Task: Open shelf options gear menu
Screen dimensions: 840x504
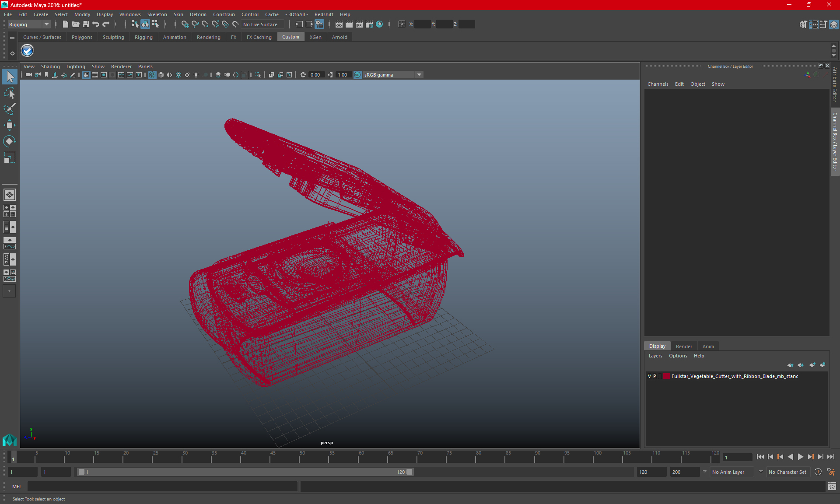Action: pos(12,53)
